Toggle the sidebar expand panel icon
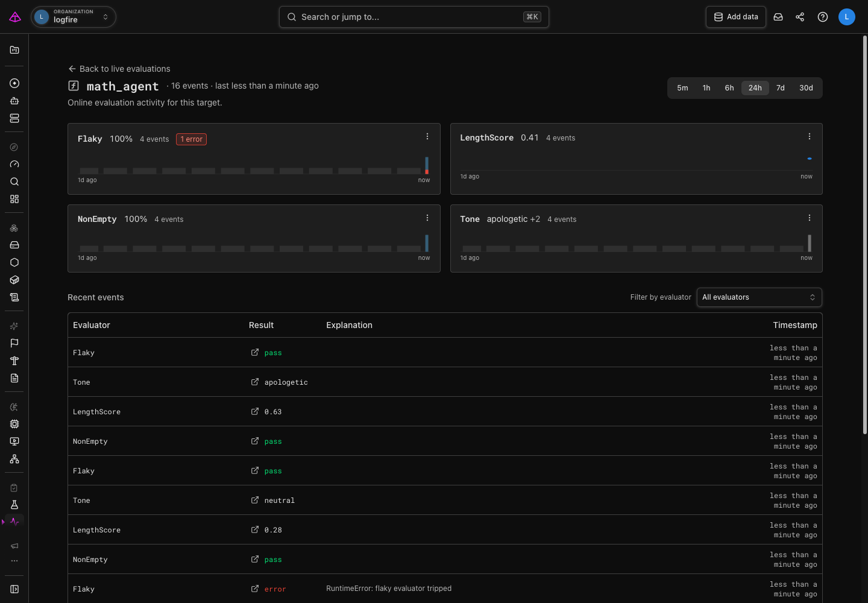 pos(14,589)
